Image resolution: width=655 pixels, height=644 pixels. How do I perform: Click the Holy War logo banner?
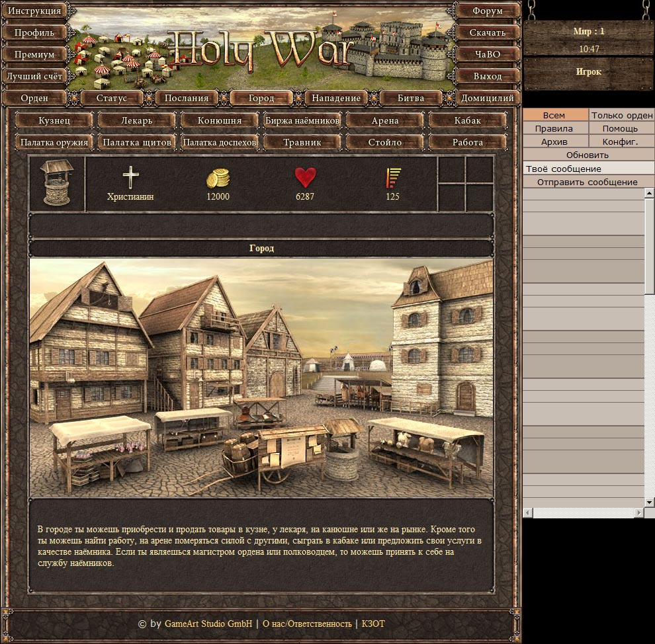click(262, 48)
